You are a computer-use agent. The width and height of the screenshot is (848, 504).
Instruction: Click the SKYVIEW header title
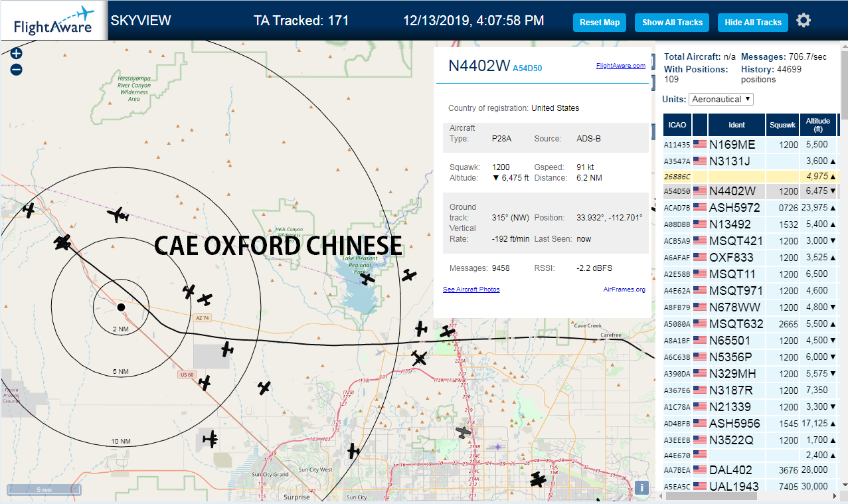(141, 21)
